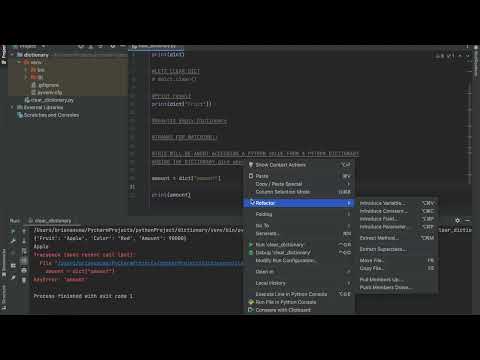Open Project panel options gear

[113, 46]
